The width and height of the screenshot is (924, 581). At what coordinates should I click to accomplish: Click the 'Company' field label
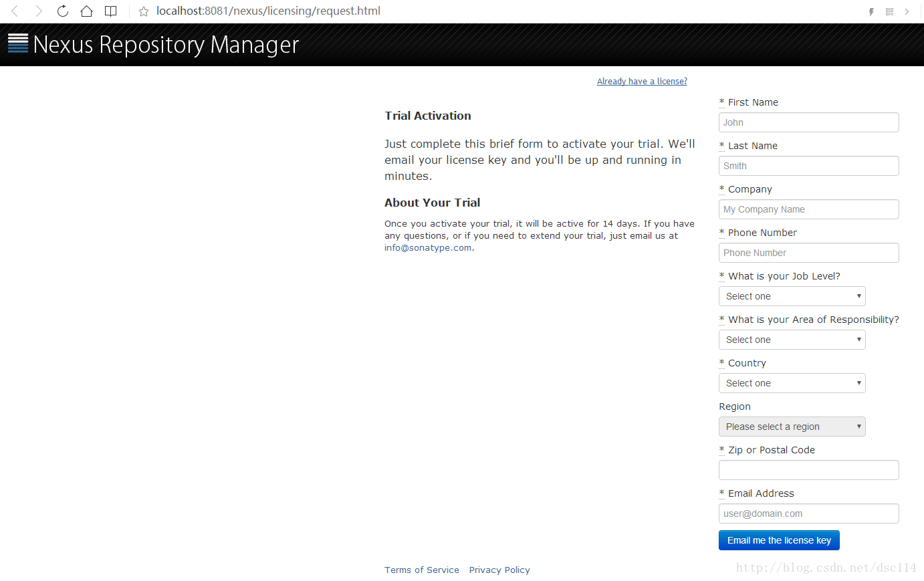click(750, 189)
